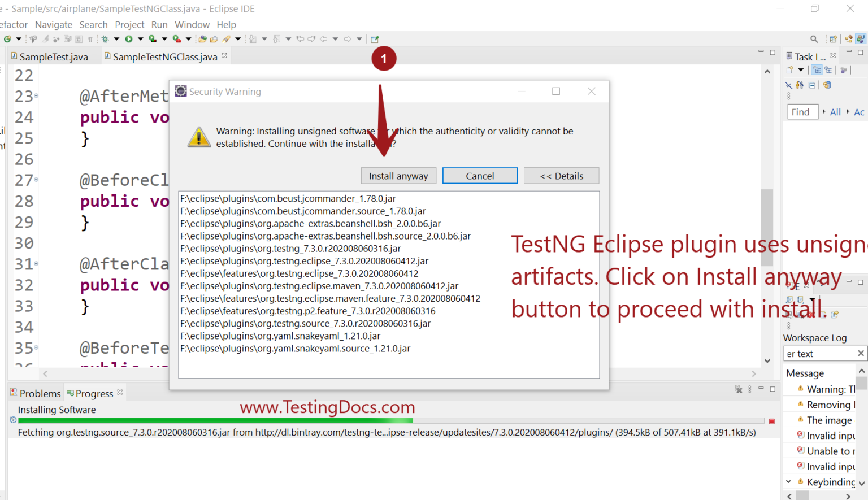Show details with the Details button
This screenshot has height=500, width=868.
click(561, 176)
